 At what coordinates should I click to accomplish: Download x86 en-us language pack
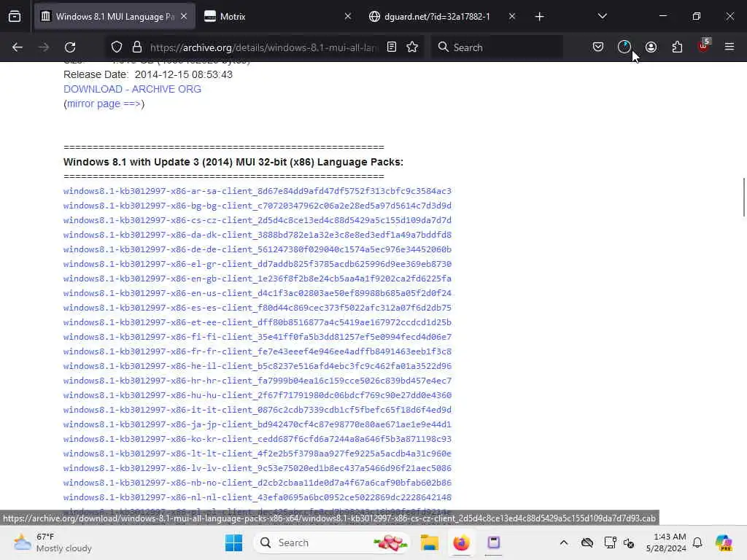tap(258, 293)
